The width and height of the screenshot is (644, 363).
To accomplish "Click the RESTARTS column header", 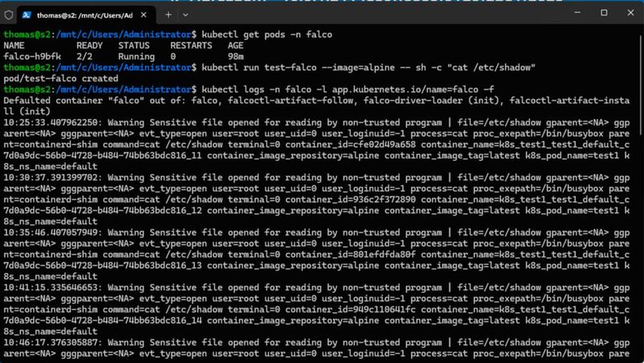I will tap(191, 46).
